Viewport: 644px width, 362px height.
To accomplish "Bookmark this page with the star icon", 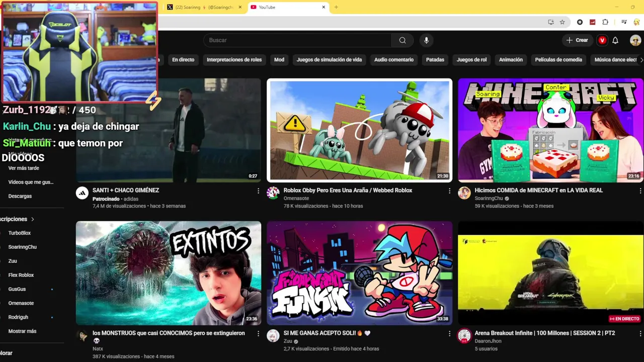I will tap(562, 22).
